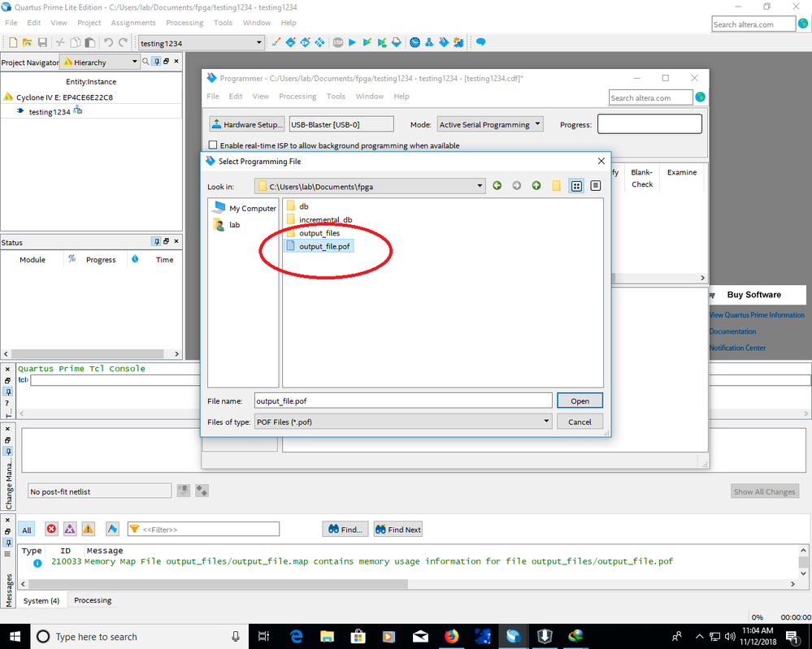This screenshot has width=812, height=649.
Task: Click the Stop Processing icon in main toolbar
Action: click(x=337, y=42)
